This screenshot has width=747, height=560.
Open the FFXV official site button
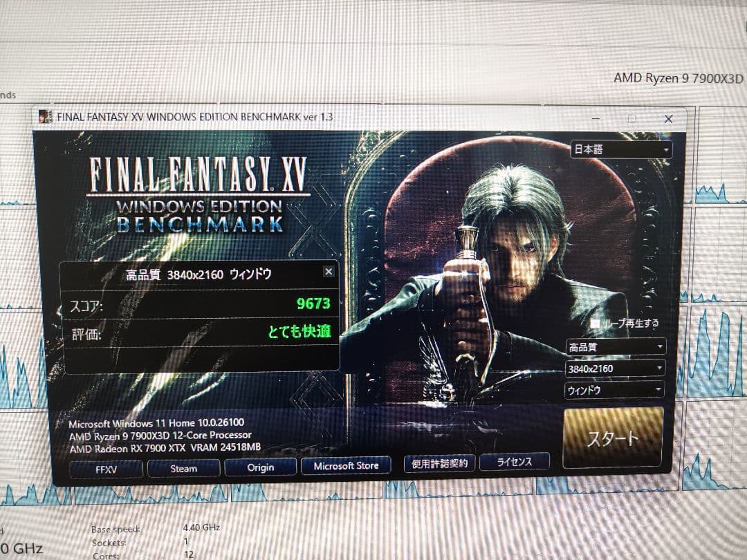(107, 468)
